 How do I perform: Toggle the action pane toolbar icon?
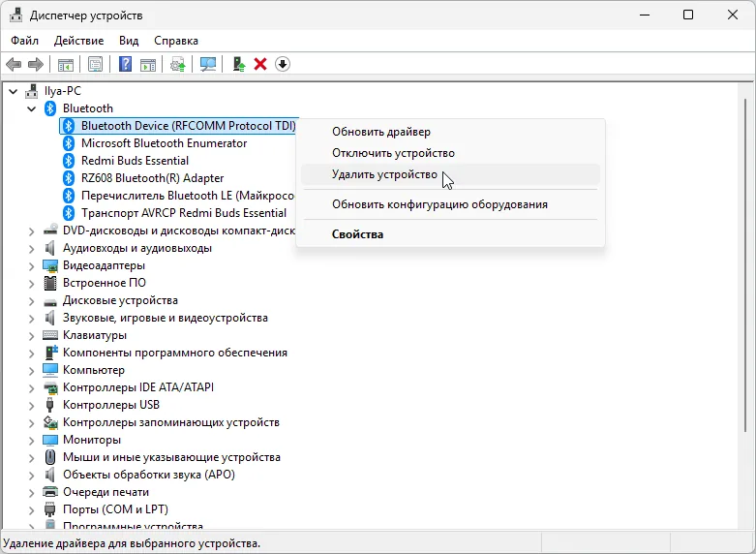click(148, 64)
